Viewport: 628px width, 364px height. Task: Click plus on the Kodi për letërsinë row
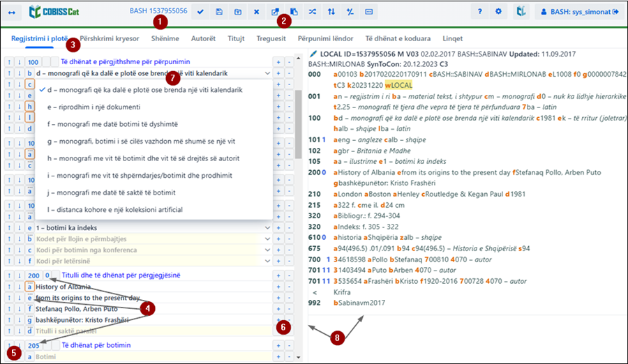(278, 261)
